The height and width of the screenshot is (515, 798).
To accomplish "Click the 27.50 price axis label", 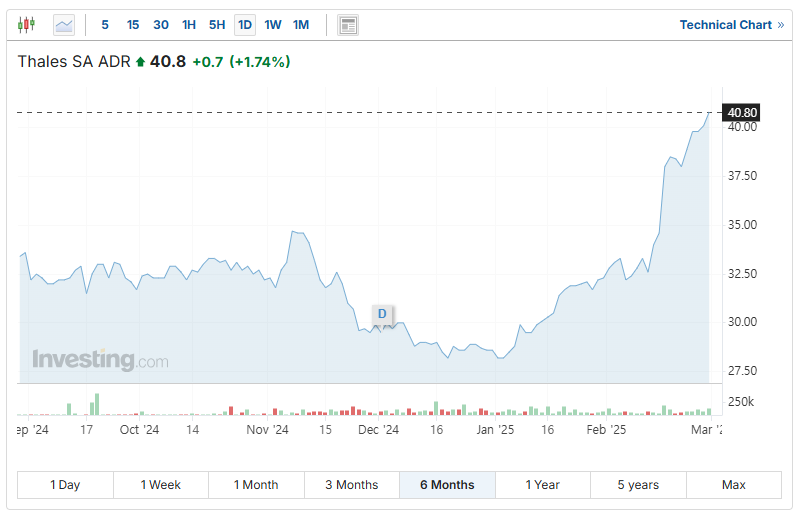I will pyautogui.click(x=743, y=371).
